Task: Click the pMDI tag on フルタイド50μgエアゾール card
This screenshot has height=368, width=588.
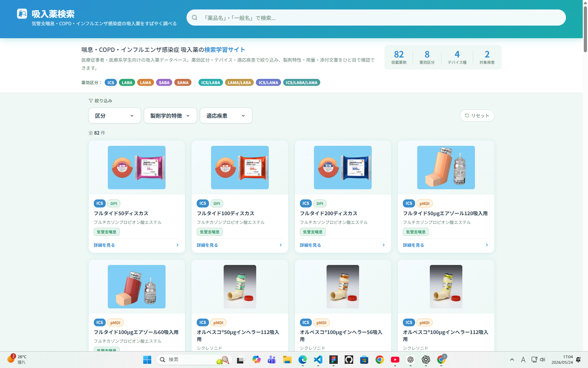Action: coord(425,204)
